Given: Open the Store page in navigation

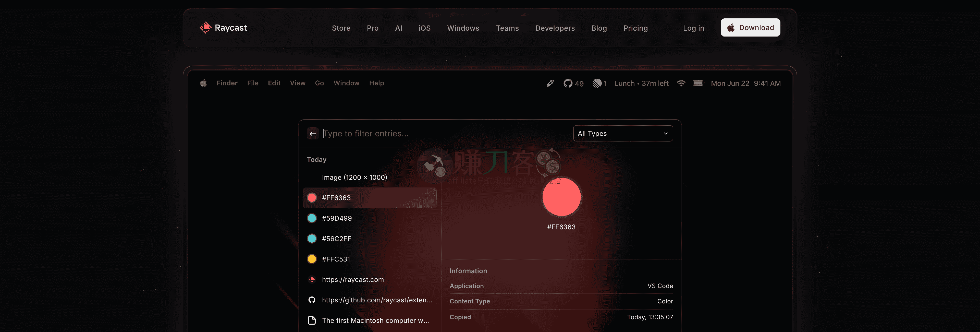Looking at the screenshot, I should pos(341,28).
